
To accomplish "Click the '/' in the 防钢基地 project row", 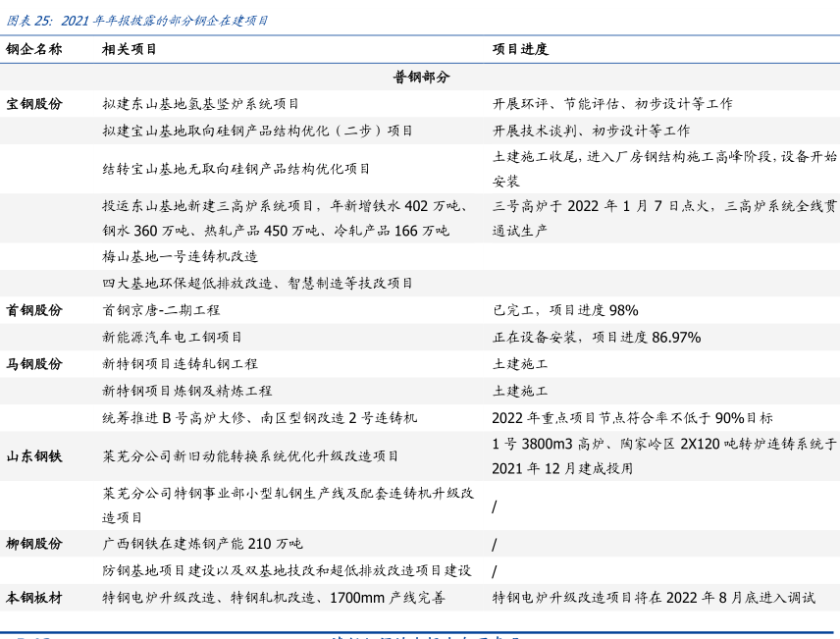I will coord(495,571).
